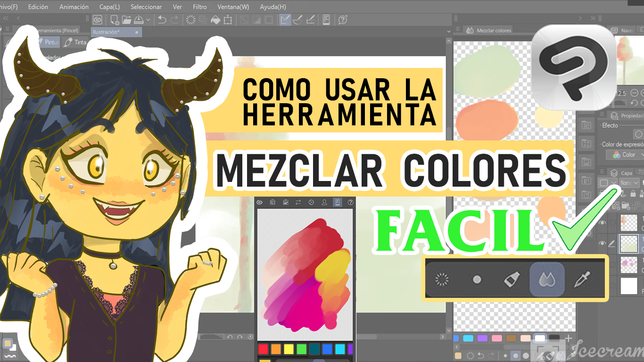Close the Ilustración* tab with its dot
The image size is (644, 362).
click(x=137, y=32)
